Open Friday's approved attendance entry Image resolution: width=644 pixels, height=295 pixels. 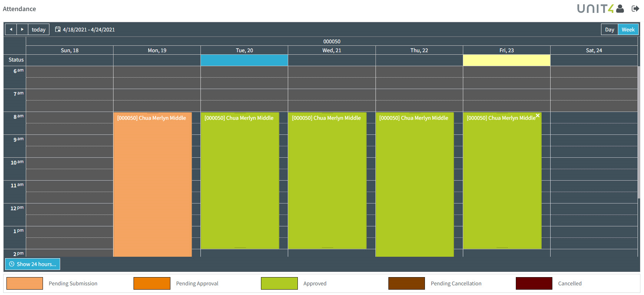coord(502,181)
